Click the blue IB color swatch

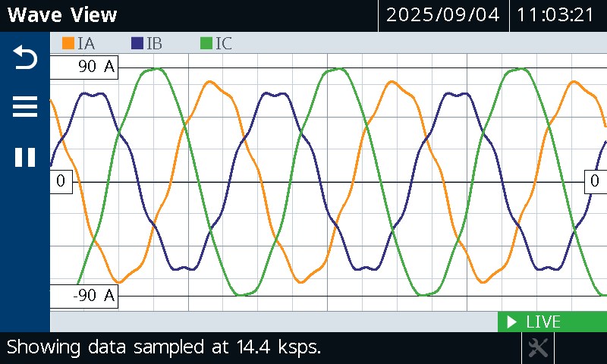tap(137, 44)
